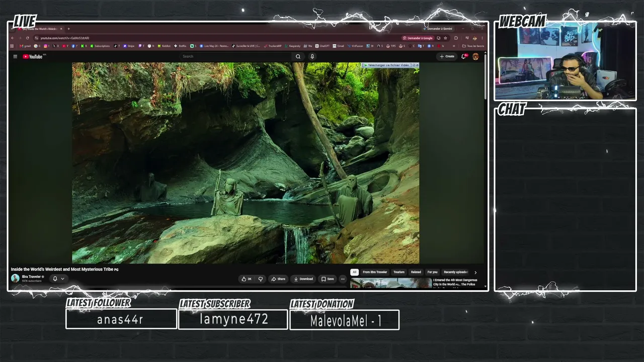Click the Download button under the video

click(x=303, y=279)
